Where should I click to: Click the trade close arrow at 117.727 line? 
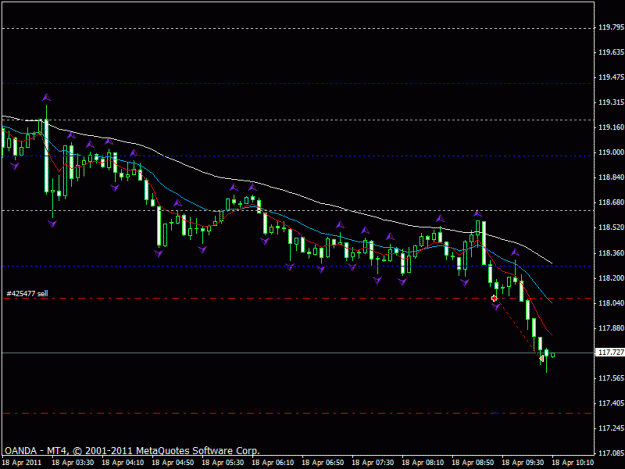pyautogui.click(x=541, y=359)
